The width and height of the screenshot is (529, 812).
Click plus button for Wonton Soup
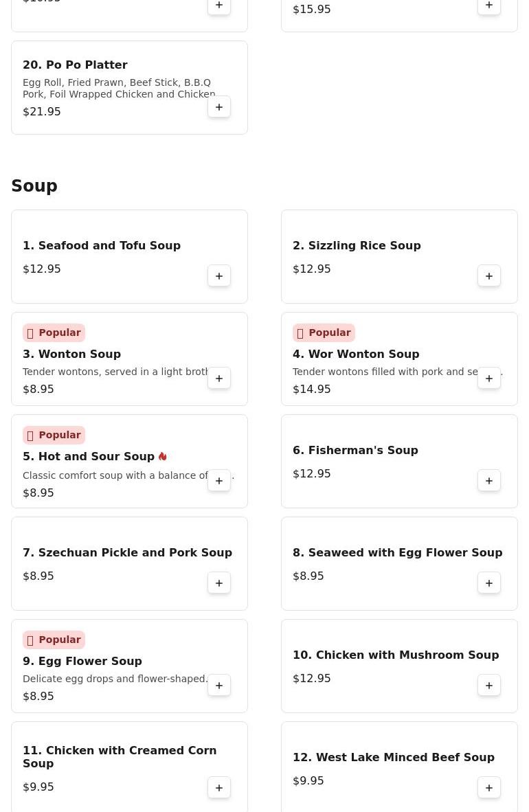click(219, 379)
